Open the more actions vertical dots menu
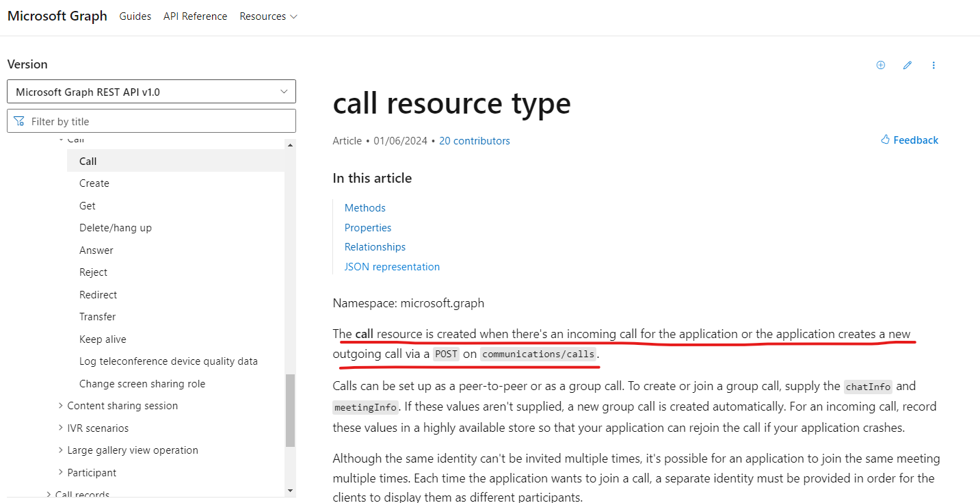Screen dimensions: 980x503 (x=933, y=65)
